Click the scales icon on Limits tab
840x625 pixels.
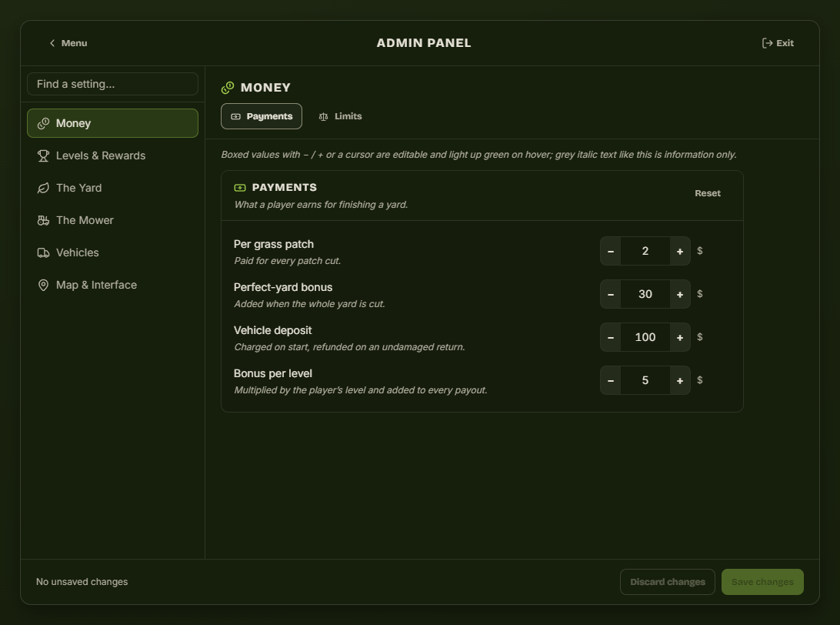click(324, 116)
